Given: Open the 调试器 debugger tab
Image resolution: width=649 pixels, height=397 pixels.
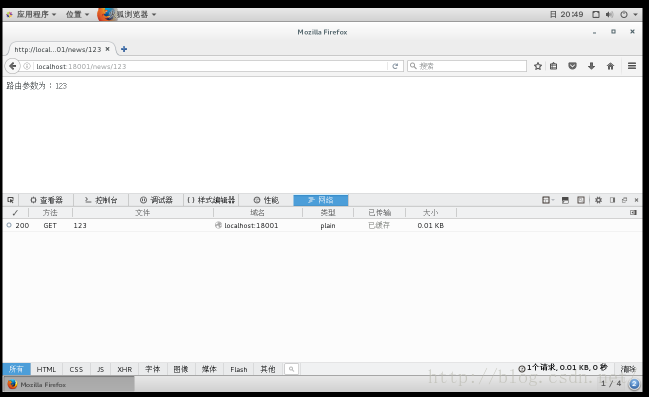Looking at the screenshot, I should [156, 200].
